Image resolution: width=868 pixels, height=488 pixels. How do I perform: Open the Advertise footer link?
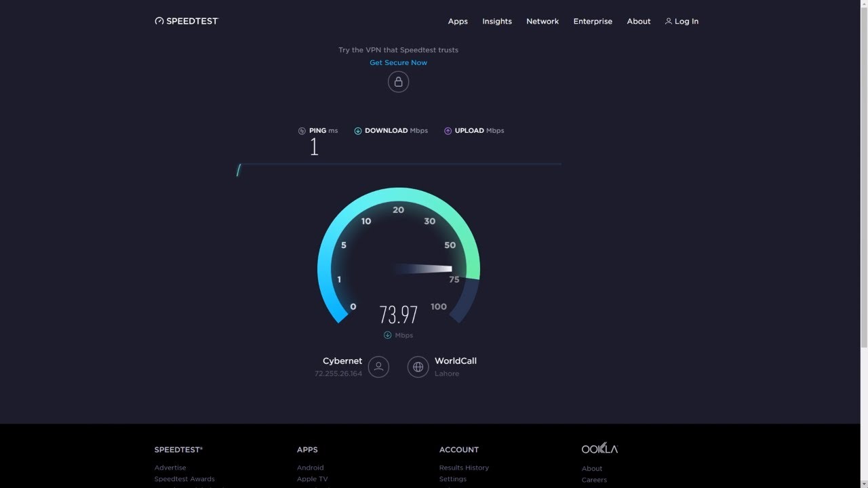170,468
